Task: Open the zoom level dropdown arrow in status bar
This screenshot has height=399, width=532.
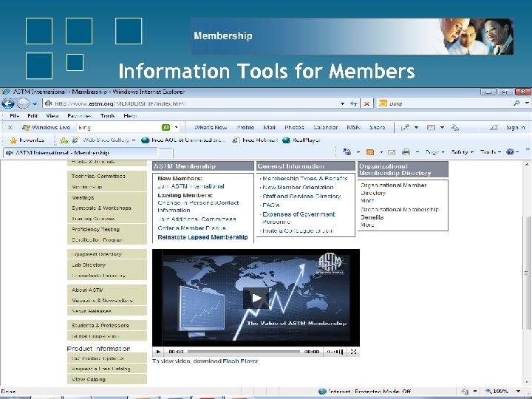Action: tap(518, 391)
